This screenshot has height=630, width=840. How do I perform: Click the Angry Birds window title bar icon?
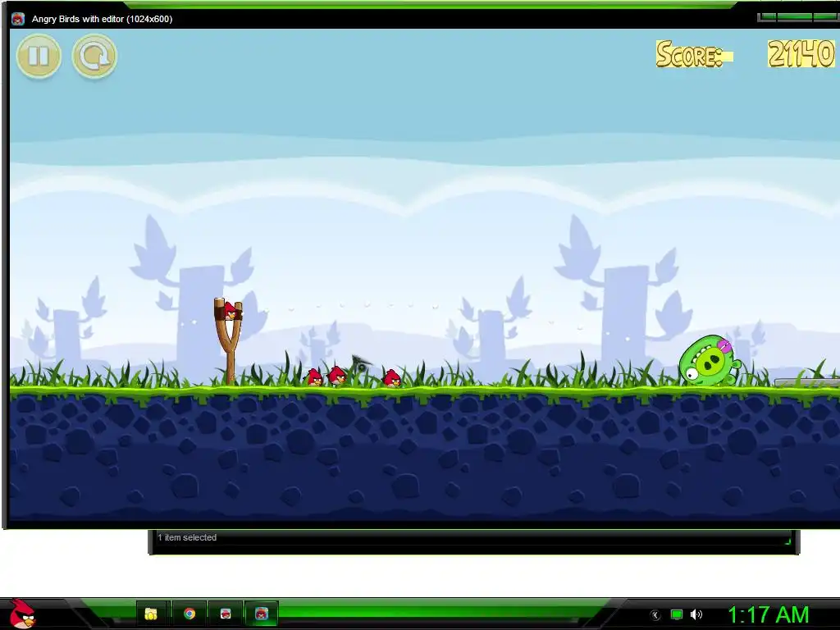click(18, 19)
